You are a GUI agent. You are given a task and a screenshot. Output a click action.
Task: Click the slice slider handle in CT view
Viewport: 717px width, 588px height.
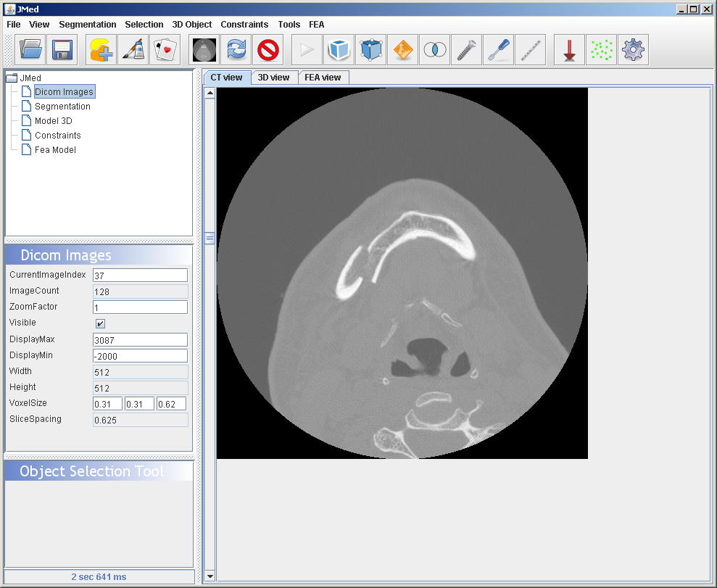210,238
